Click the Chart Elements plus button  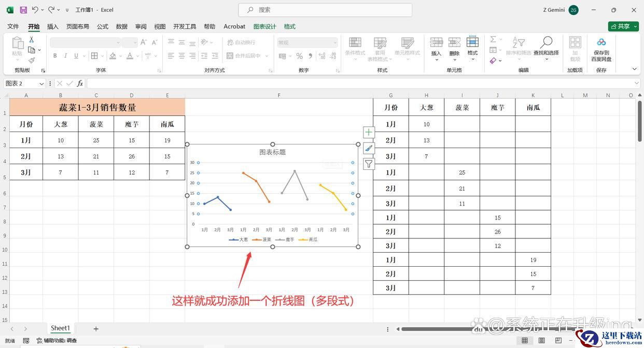point(369,133)
